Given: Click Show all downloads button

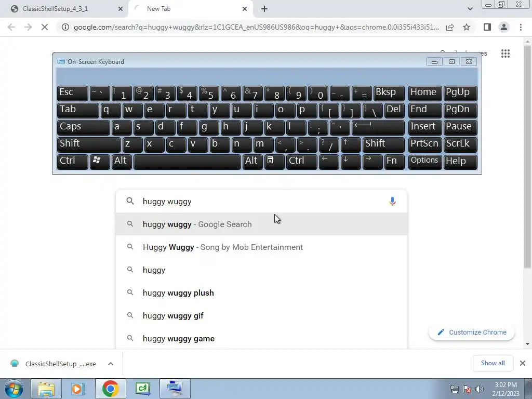Looking at the screenshot, I should (x=493, y=363).
